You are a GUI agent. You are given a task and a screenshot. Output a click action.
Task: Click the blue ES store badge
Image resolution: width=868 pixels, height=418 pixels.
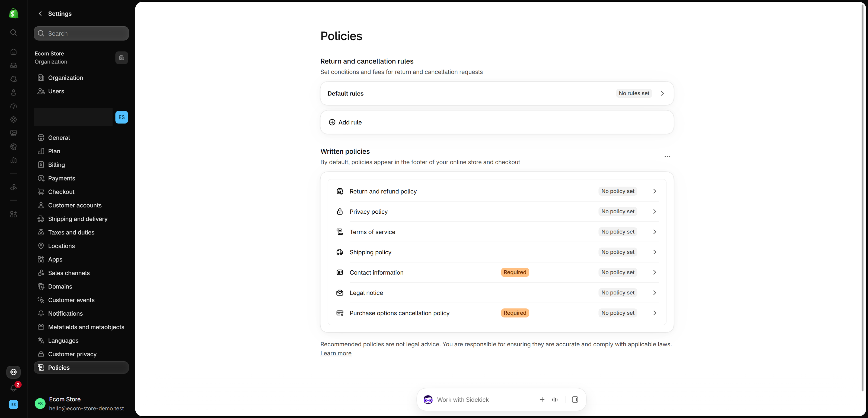click(x=122, y=117)
